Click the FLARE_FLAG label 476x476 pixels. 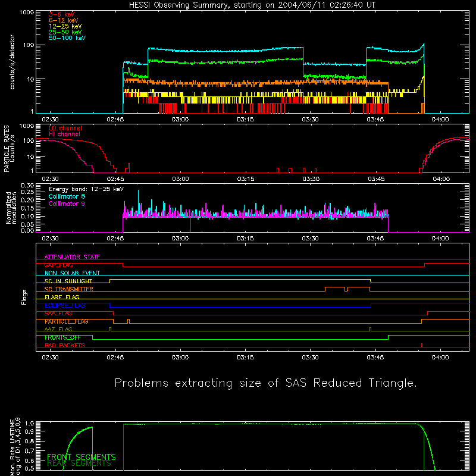(x=62, y=297)
